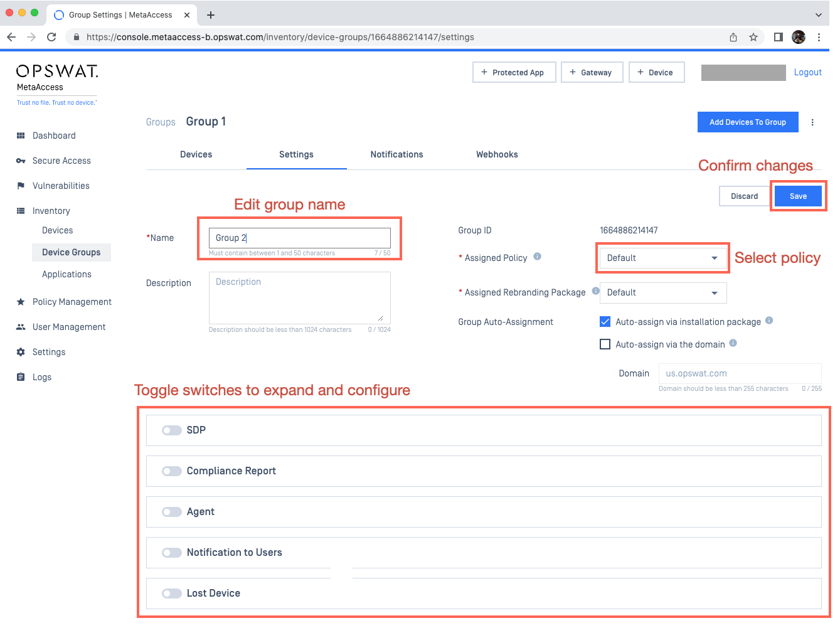Enable the Lost Device switch
The width and height of the screenshot is (840, 628).
click(171, 593)
